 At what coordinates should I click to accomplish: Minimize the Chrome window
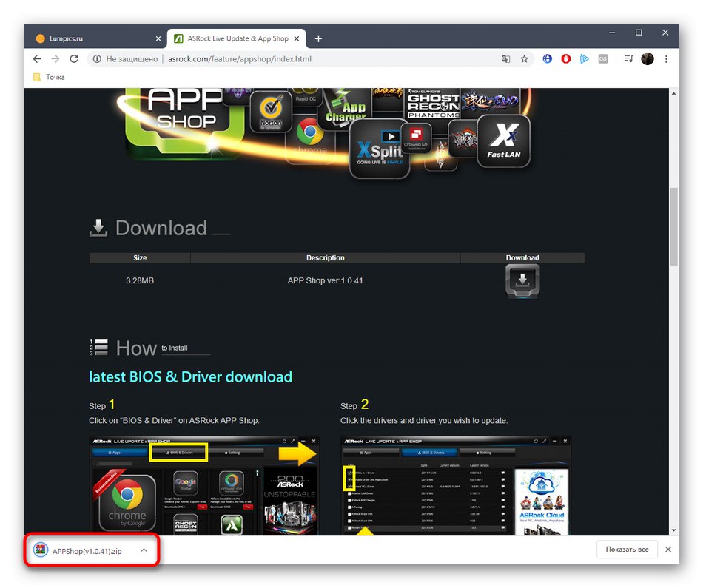(x=612, y=33)
